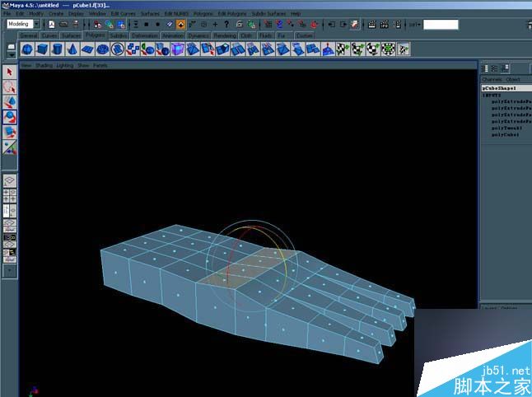Screen dimensions: 532x397
Task: Click the checkered sphere UV mapping icon
Action: pyautogui.click(x=373, y=49)
